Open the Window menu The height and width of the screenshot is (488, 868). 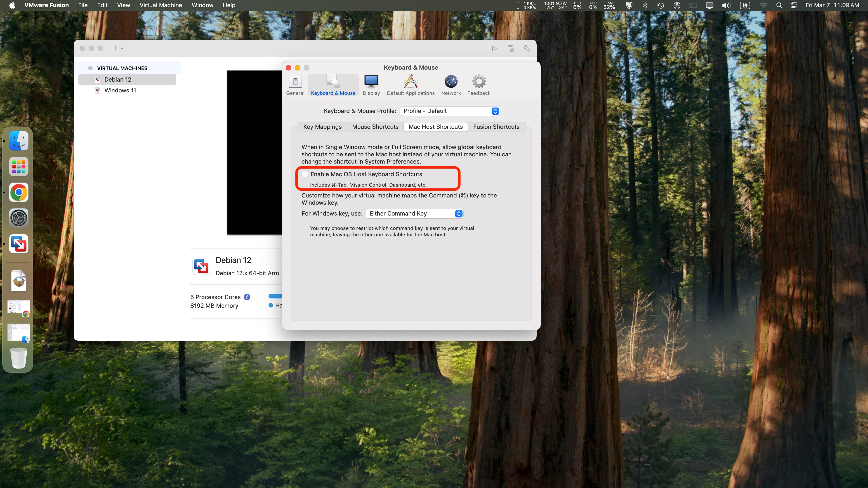pos(202,5)
